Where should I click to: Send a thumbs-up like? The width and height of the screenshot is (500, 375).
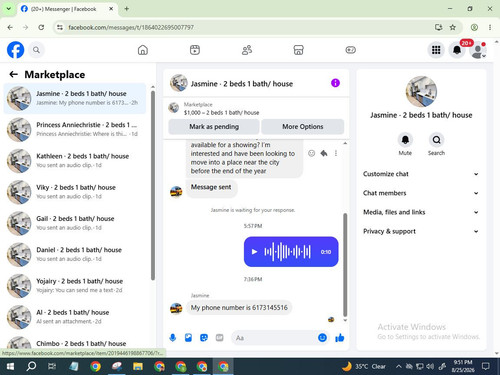340,338
